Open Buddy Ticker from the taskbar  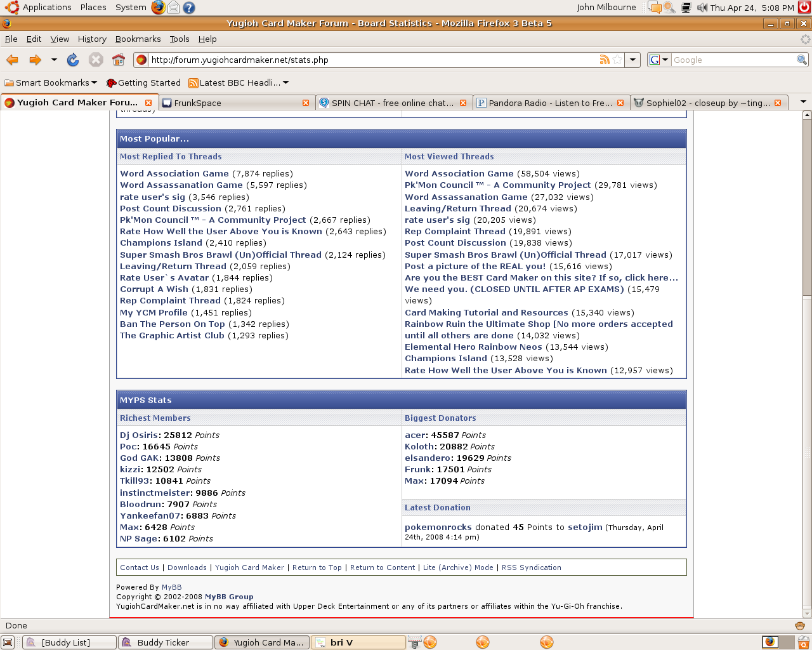point(165,642)
